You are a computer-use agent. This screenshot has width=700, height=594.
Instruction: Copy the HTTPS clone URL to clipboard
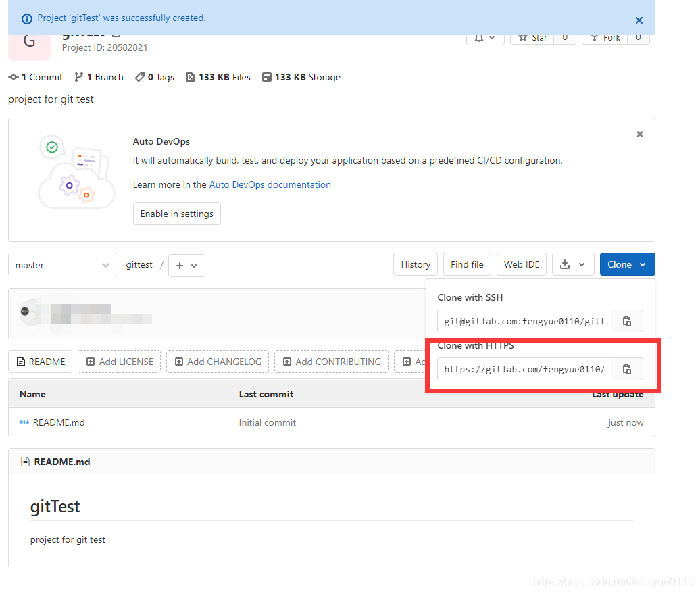coord(627,369)
